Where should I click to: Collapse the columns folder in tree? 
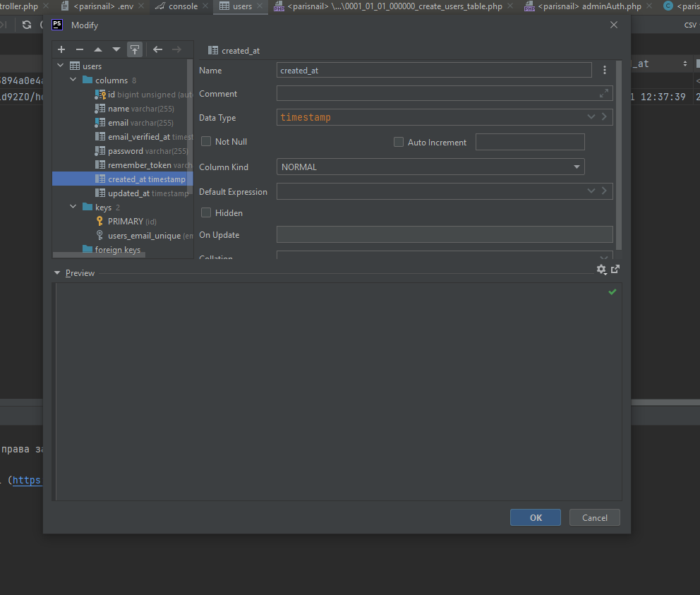[x=73, y=80]
